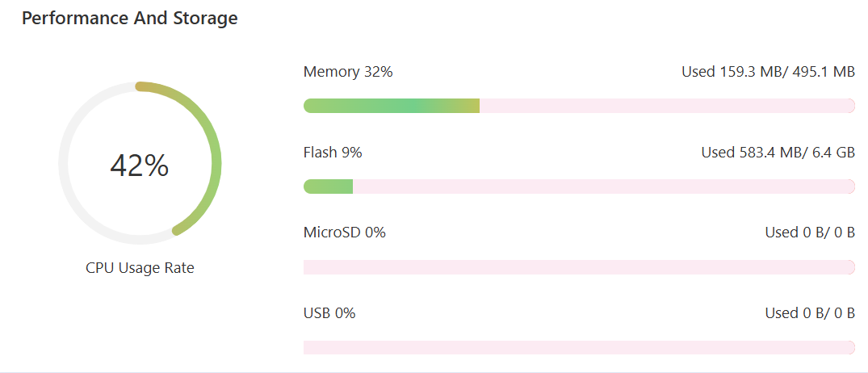Click the MicroSD 0% label
This screenshot has height=373, width=868.
[x=345, y=233]
